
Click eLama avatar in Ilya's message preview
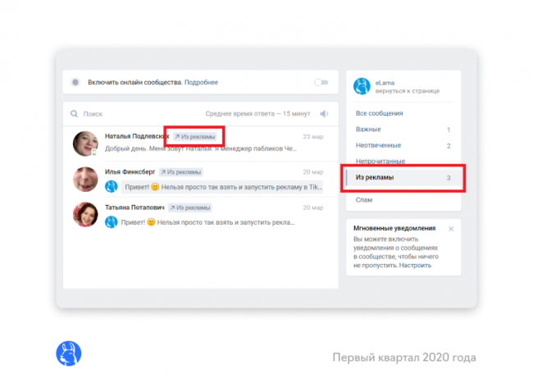111,187
